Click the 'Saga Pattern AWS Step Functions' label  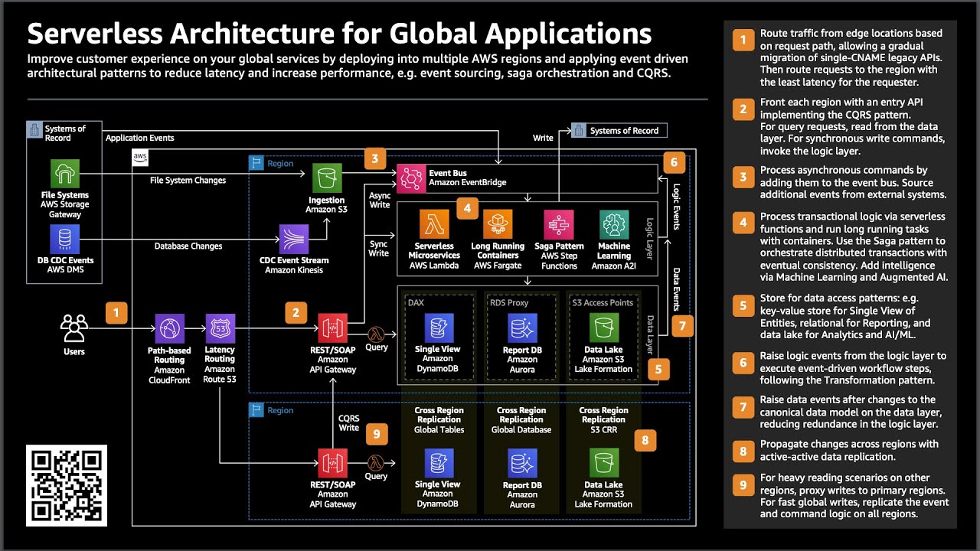559,256
